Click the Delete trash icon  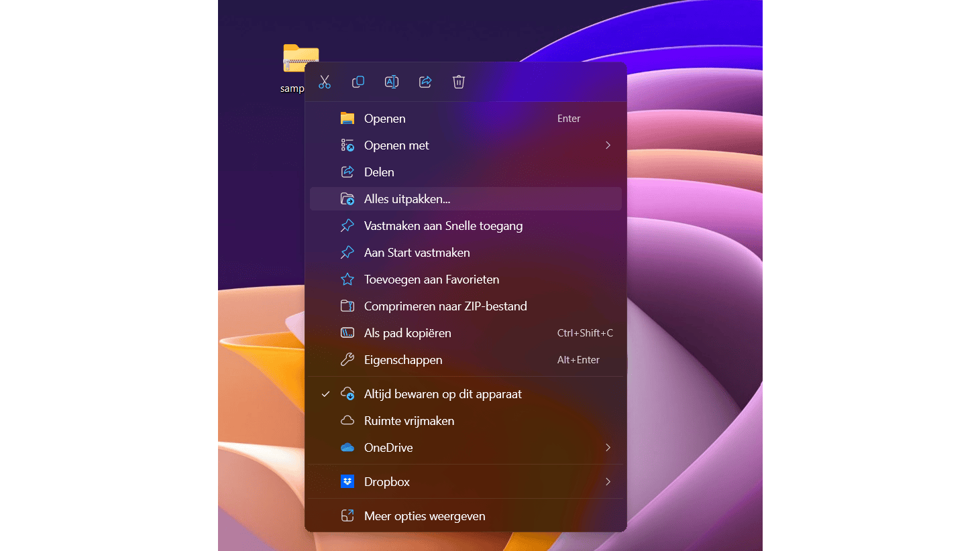pos(459,81)
